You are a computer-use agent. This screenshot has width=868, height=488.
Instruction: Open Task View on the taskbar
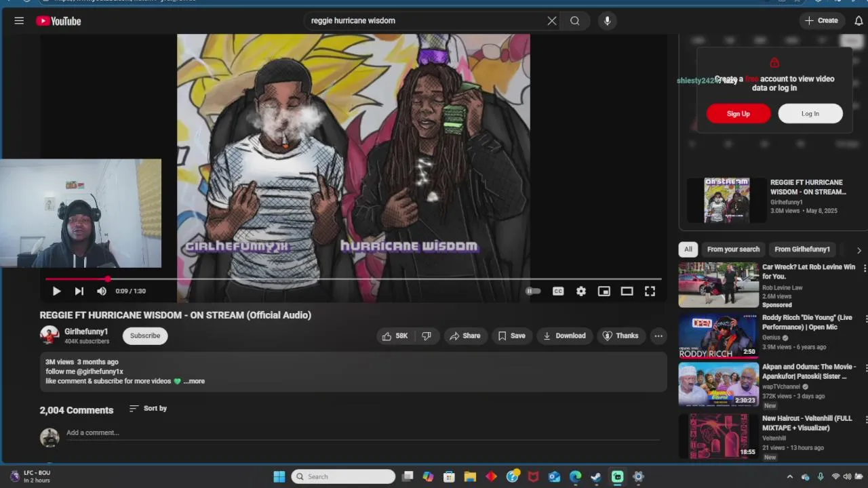(x=408, y=476)
